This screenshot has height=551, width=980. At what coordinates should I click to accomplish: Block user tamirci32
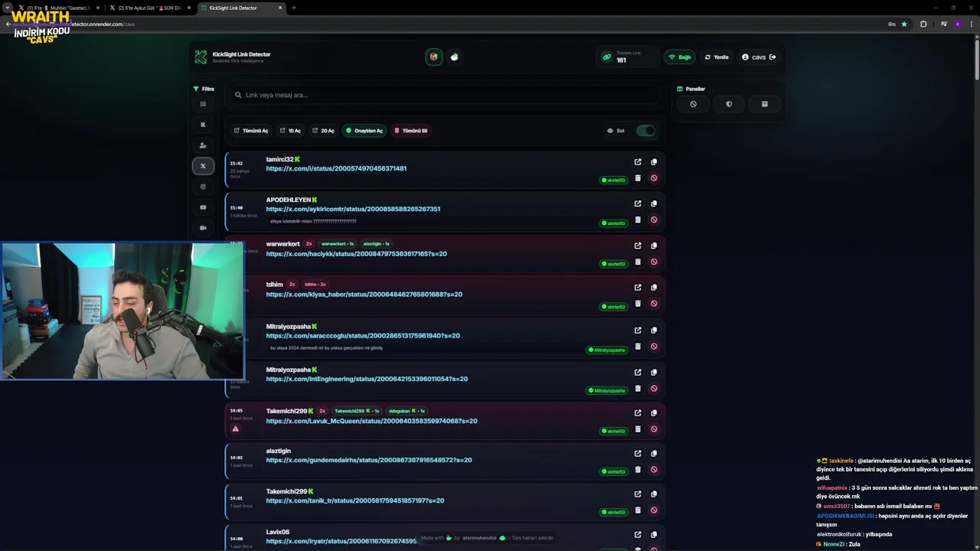(654, 178)
